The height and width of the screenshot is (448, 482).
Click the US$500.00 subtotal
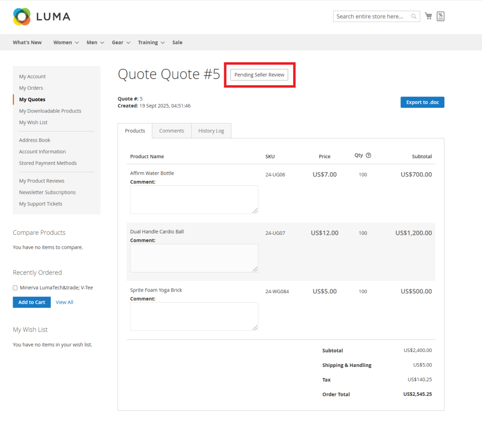pyautogui.click(x=416, y=291)
